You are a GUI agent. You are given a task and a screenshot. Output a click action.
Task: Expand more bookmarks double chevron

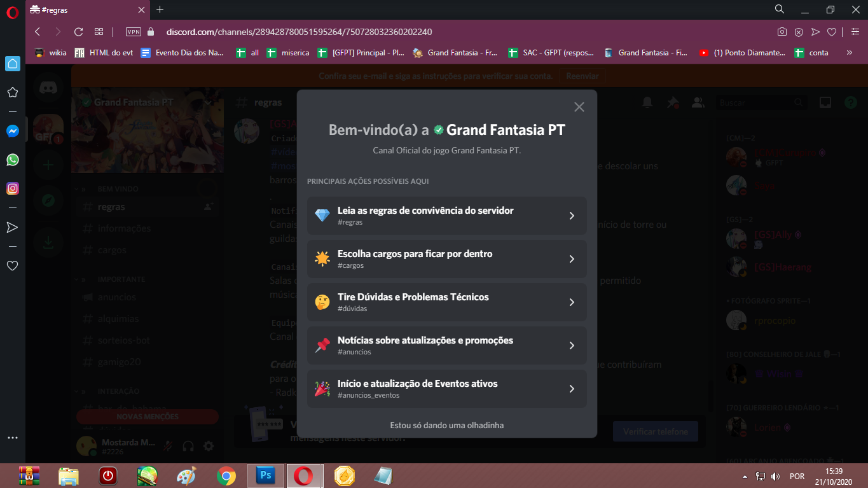click(849, 53)
